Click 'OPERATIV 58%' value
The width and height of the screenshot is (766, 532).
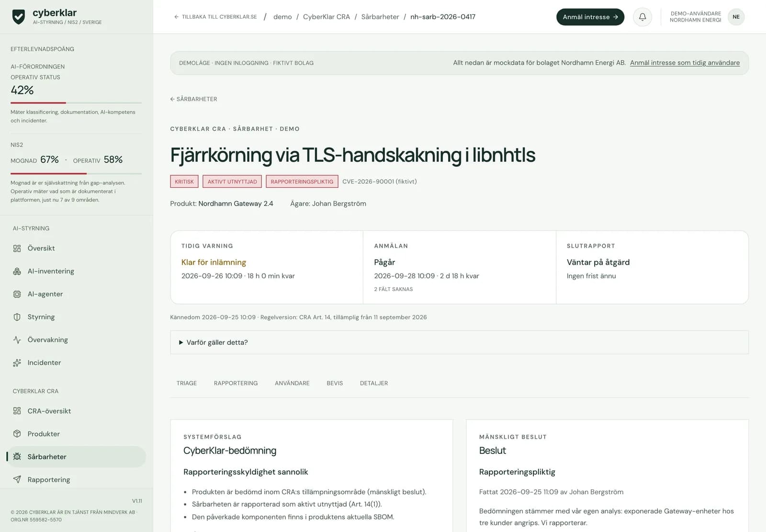98,160
